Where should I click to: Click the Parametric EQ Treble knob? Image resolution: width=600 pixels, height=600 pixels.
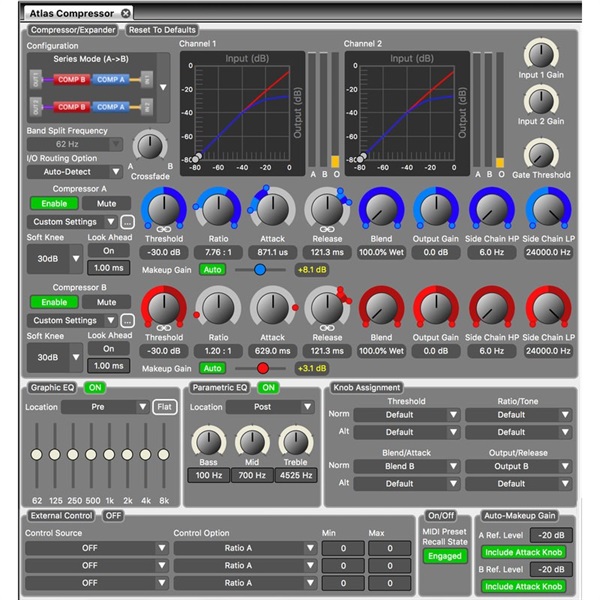(x=295, y=441)
